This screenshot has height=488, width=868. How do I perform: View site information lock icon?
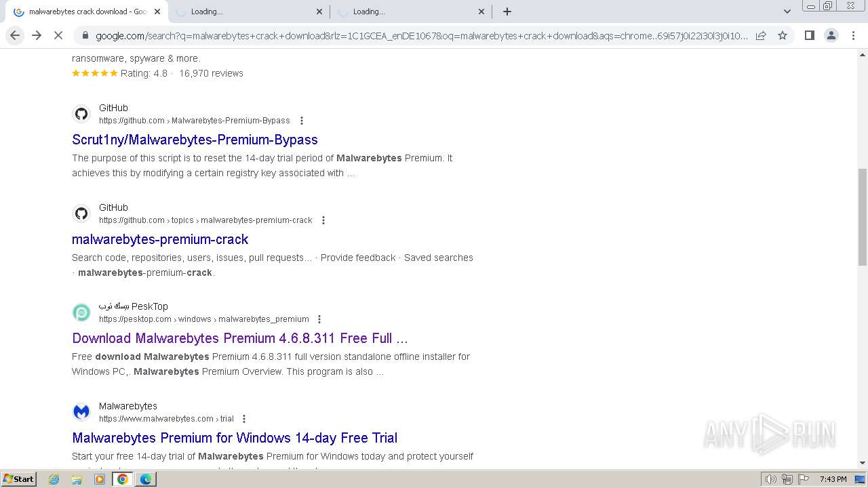(x=85, y=35)
